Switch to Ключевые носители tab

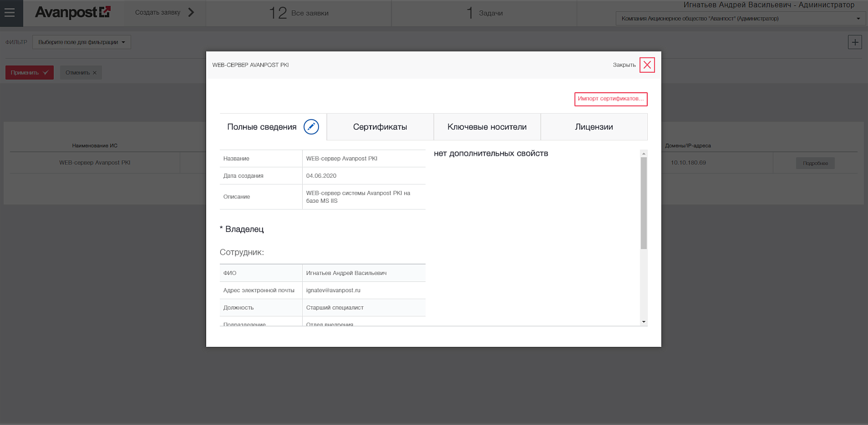point(487,127)
